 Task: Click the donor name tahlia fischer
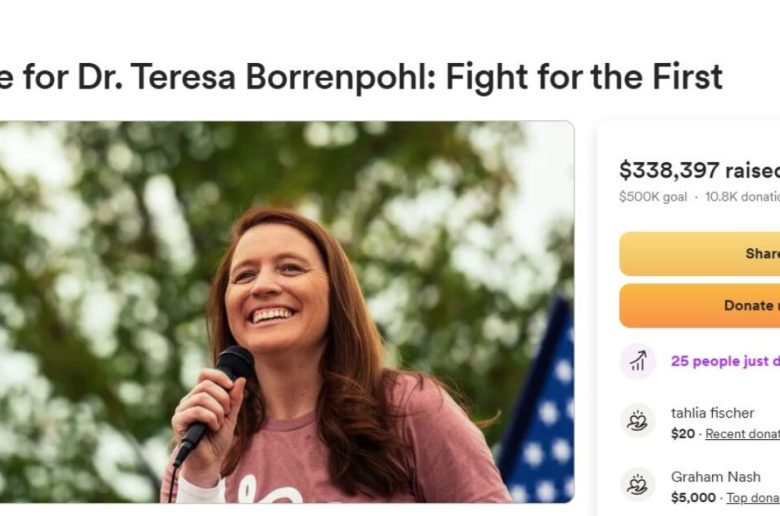(712, 413)
